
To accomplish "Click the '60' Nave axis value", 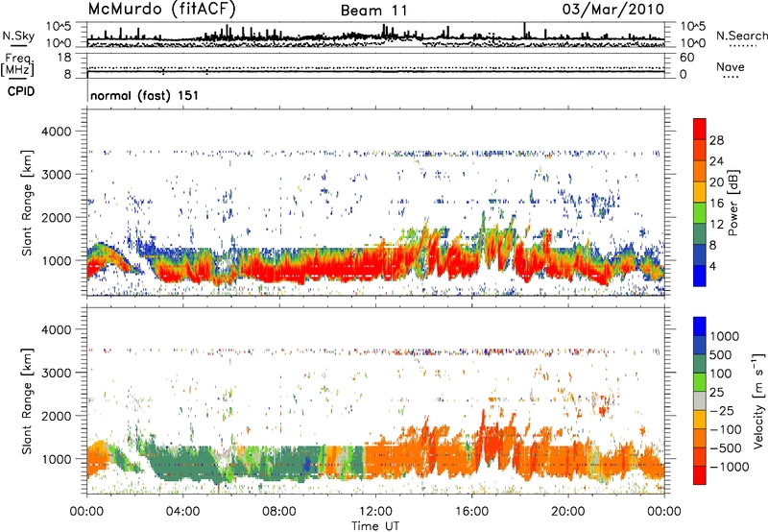I will pos(686,58).
